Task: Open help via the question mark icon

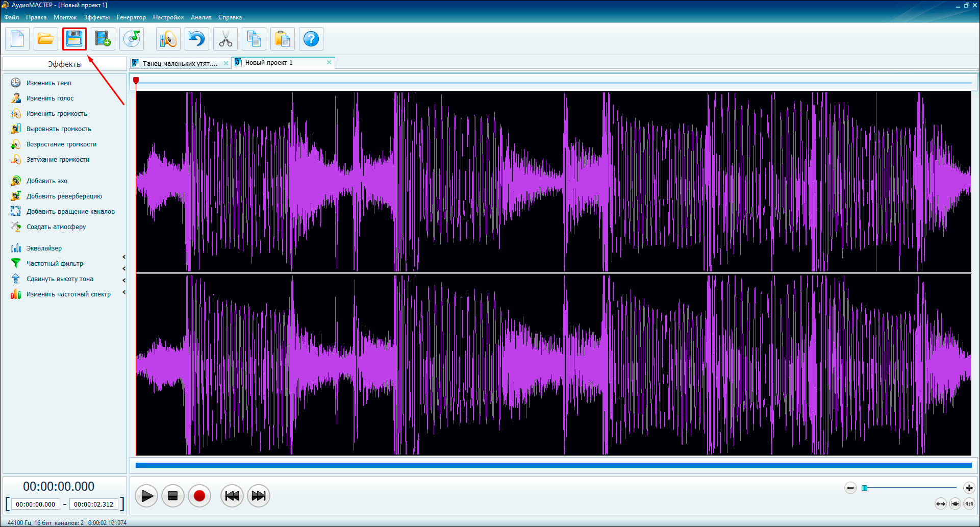Action: [x=311, y=39]
